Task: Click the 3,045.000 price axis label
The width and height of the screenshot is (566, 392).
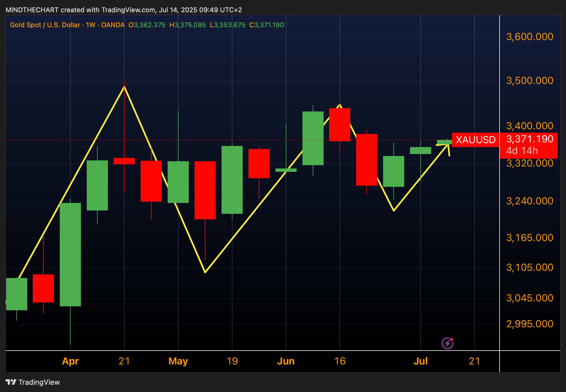Action: (530, 298)
